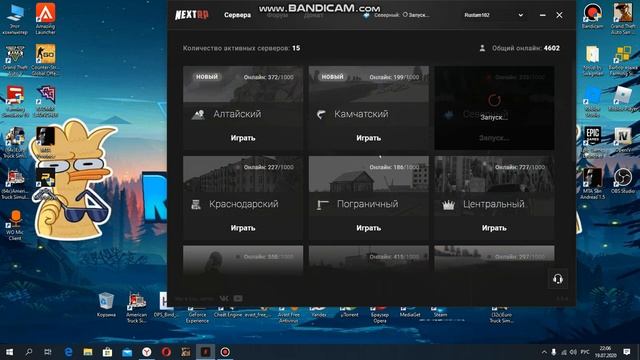640x360 pixels.
Task: Click the NextRP logo in the launcher
Action: tap(191, 15)
